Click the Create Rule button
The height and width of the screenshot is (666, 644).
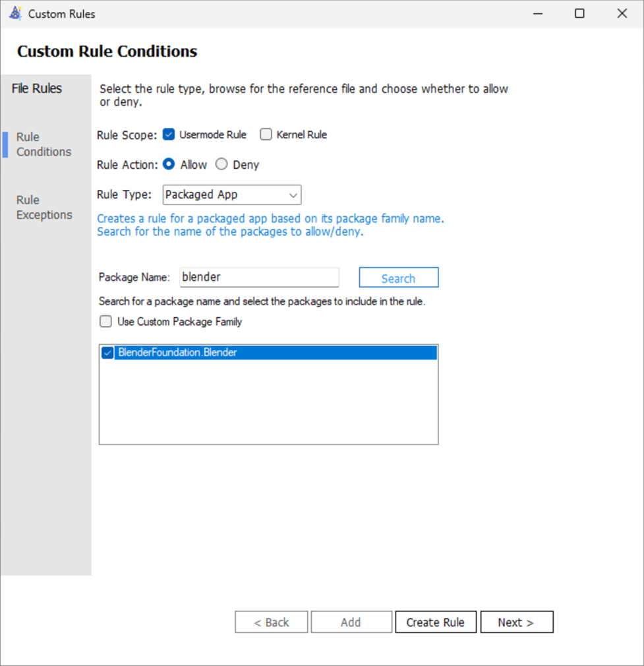(x=435, y=622)
